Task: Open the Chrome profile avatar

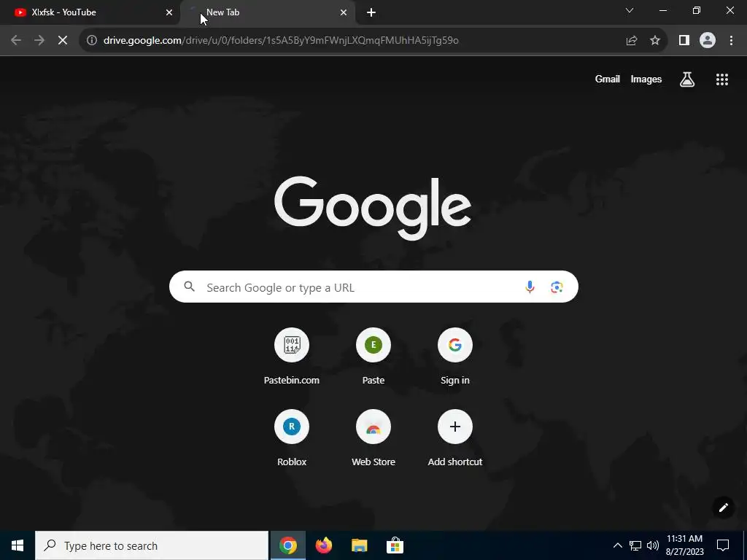Action: (708, 41)
